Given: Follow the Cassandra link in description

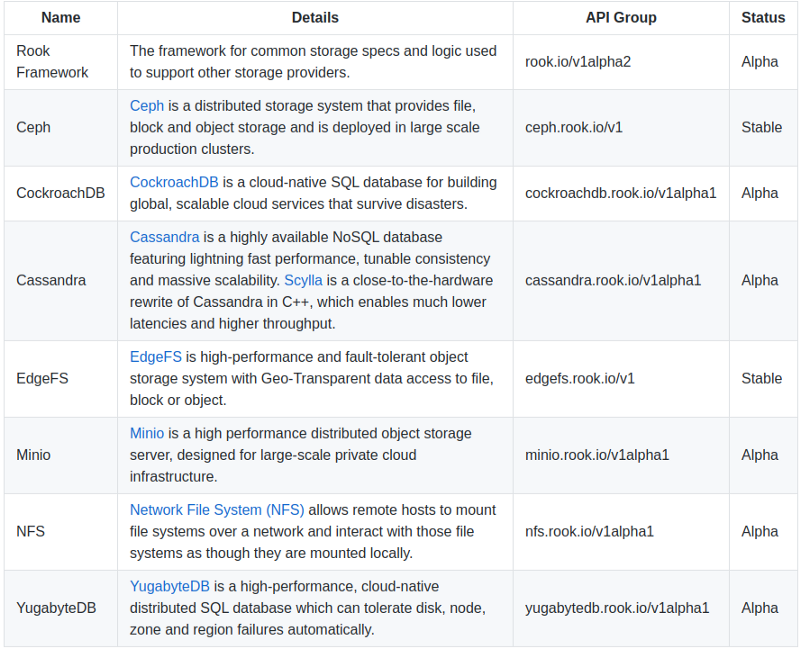Looking at the screenshot, I should tap(164, 237).
